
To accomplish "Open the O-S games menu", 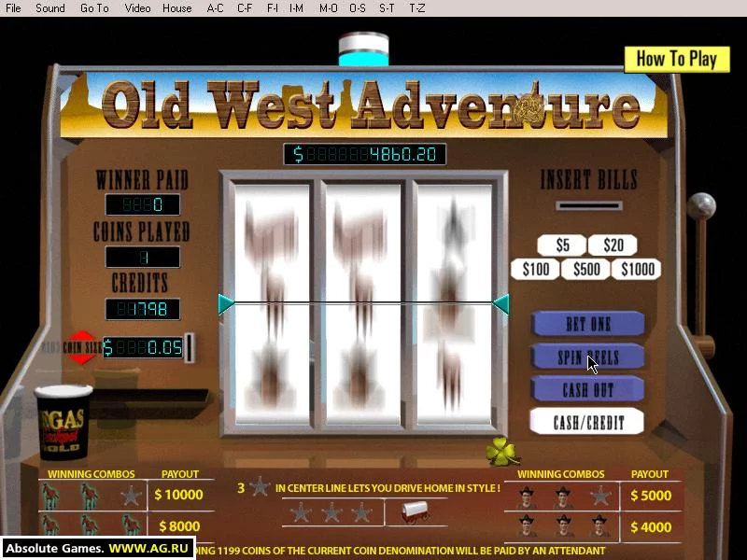I will pyautogui.click(x=358, y=8).
